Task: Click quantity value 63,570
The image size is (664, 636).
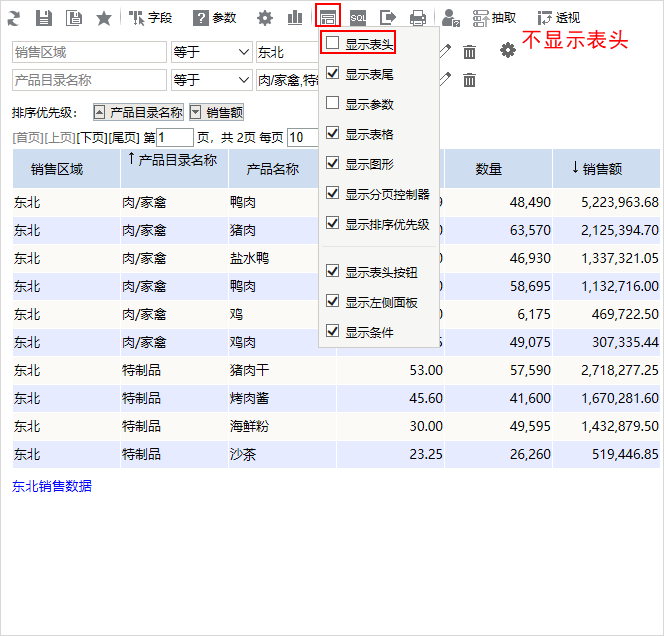Action: coord(530,230)
